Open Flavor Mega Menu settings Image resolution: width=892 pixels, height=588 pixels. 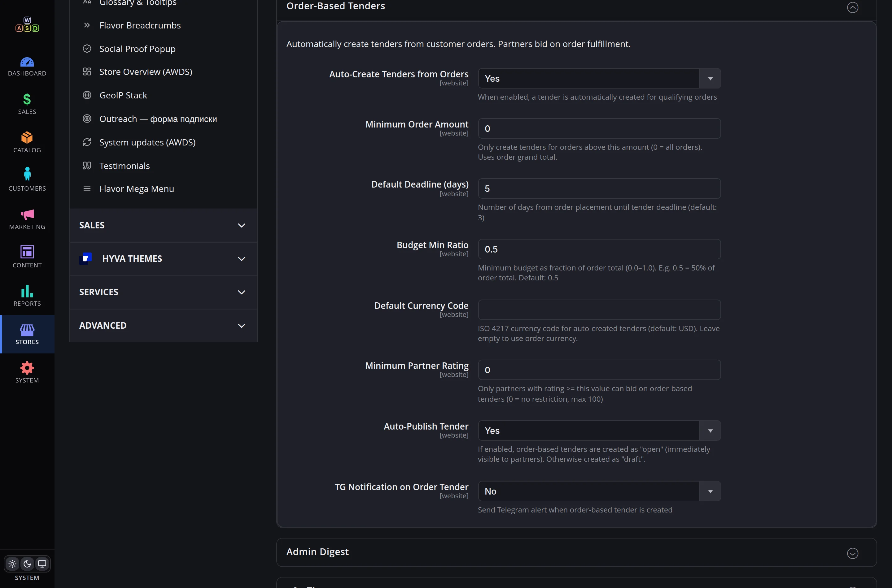click(x=137, y=189)
